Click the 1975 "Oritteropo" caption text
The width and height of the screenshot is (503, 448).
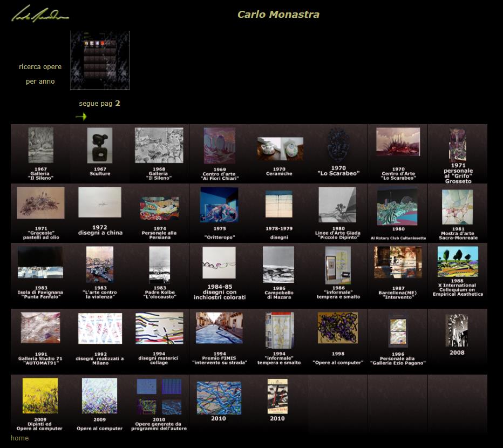tap(220, 233)
